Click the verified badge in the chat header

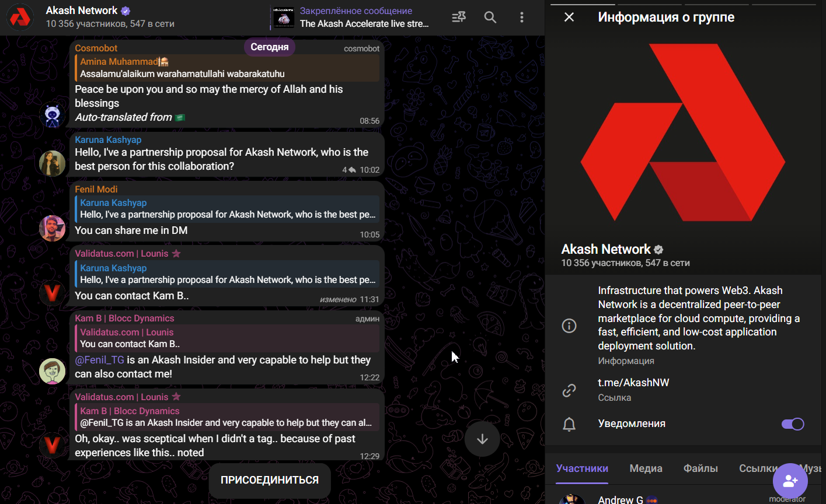(126, 10)
